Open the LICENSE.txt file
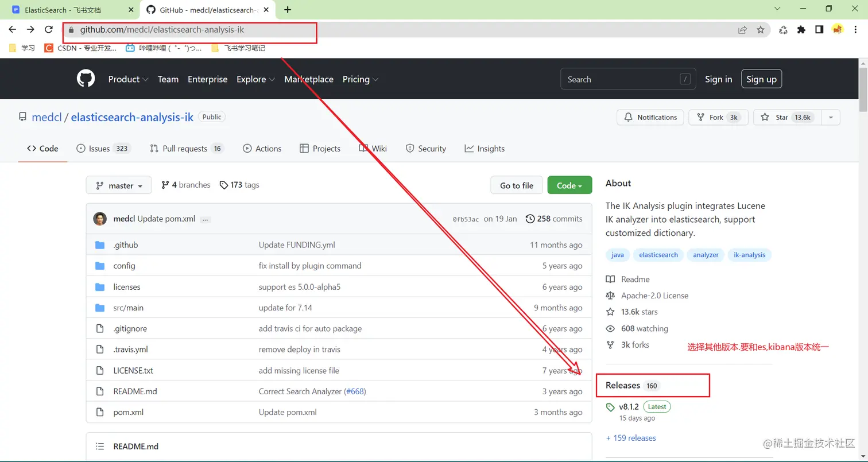 point(133,371)
